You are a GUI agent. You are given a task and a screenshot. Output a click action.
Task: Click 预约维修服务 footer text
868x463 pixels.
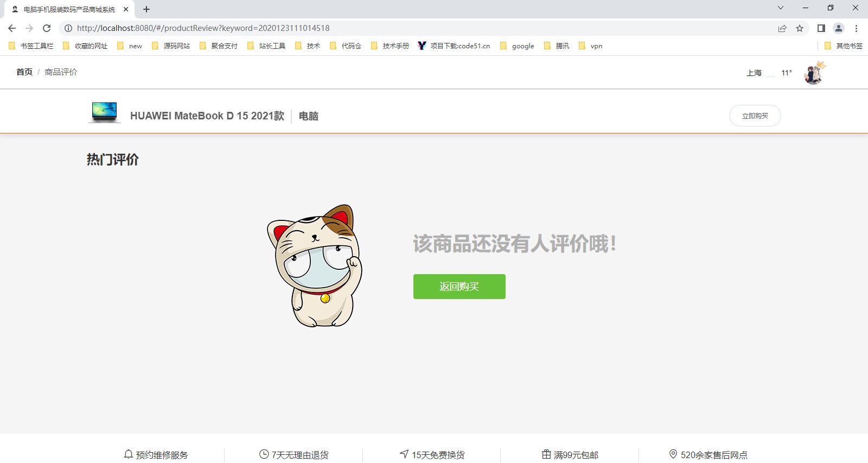click(162, 455)
